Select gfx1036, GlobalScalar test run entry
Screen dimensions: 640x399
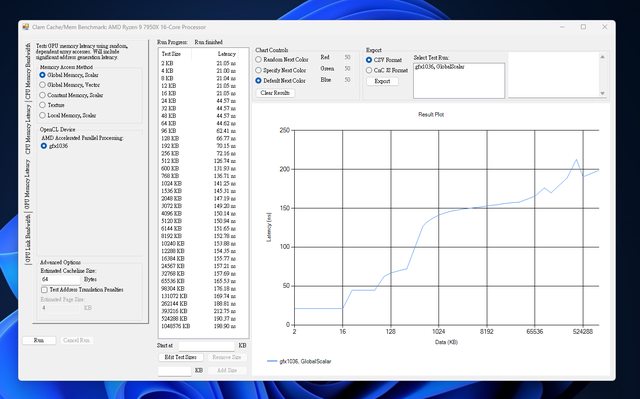tap(440, 67)
